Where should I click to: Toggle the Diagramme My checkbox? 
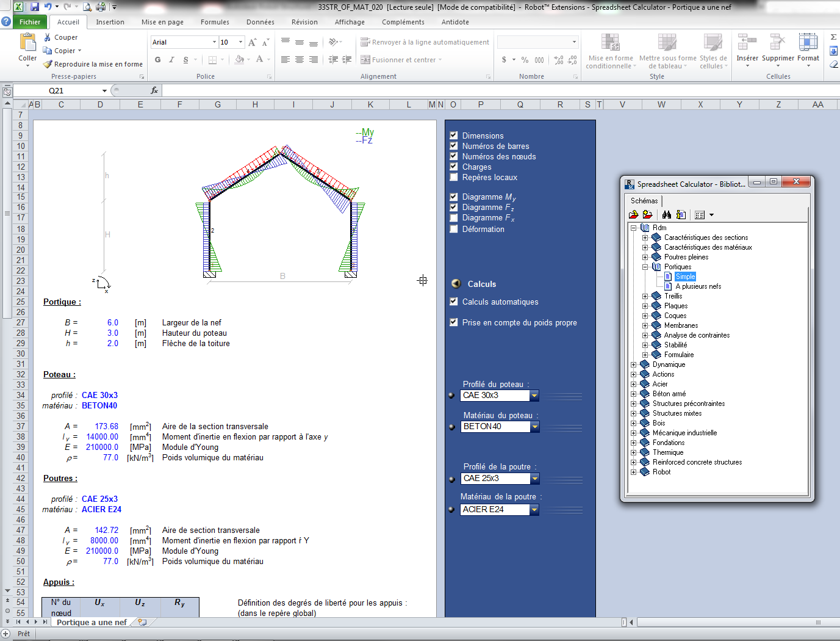(454, 197)
